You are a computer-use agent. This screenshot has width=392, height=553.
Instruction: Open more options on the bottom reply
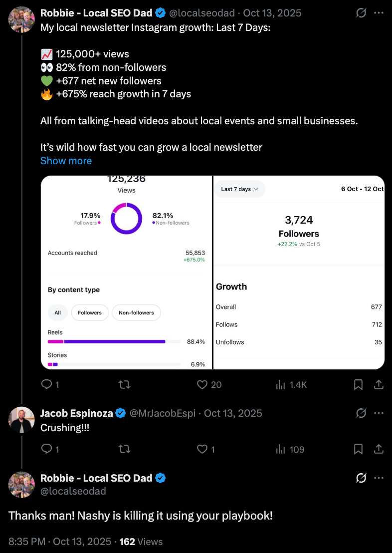(379, 478)
